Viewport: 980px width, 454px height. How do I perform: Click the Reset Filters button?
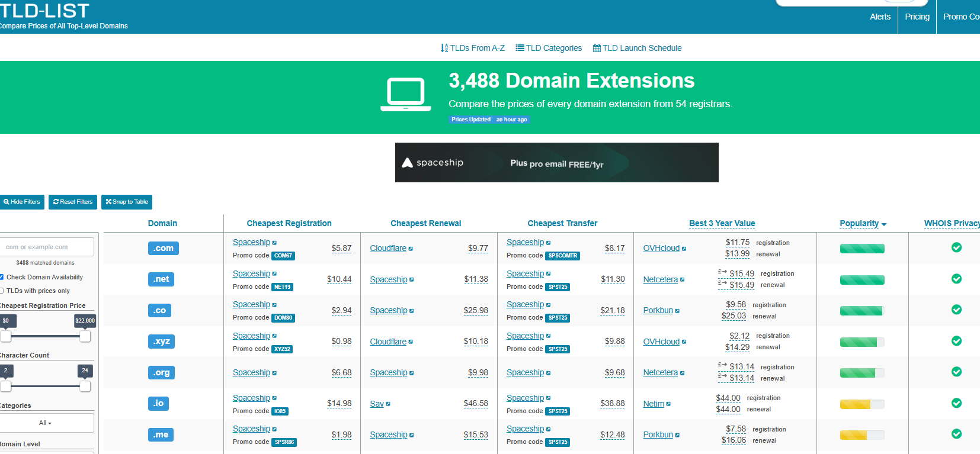73,202
